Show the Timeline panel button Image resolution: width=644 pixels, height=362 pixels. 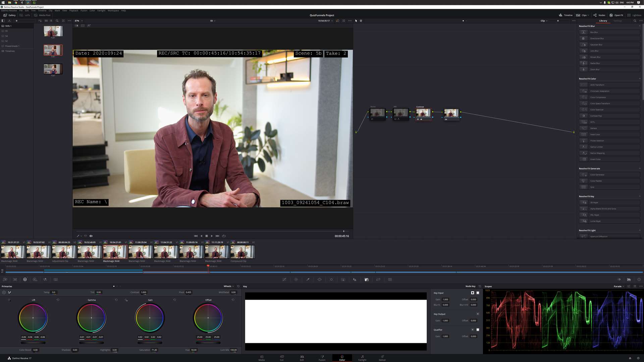click(566, 15)
